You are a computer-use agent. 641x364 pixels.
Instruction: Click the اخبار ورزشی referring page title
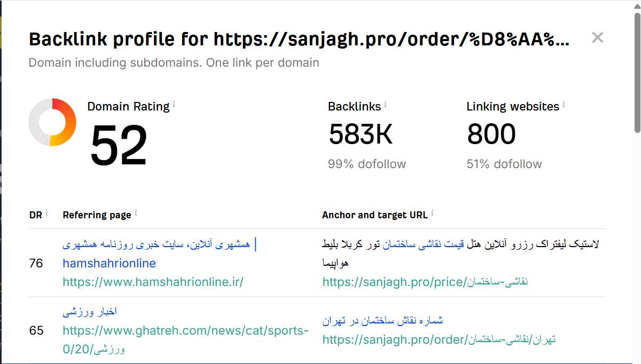[90, 311]
